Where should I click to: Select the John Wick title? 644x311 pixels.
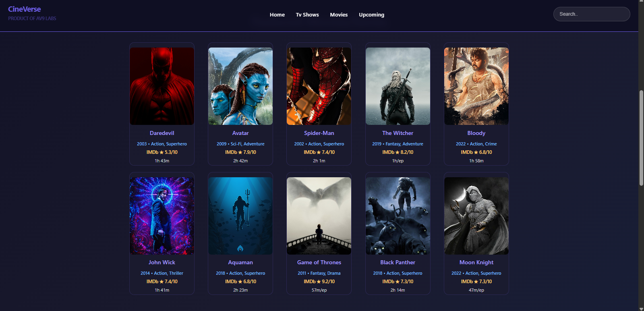coord(162,262)
